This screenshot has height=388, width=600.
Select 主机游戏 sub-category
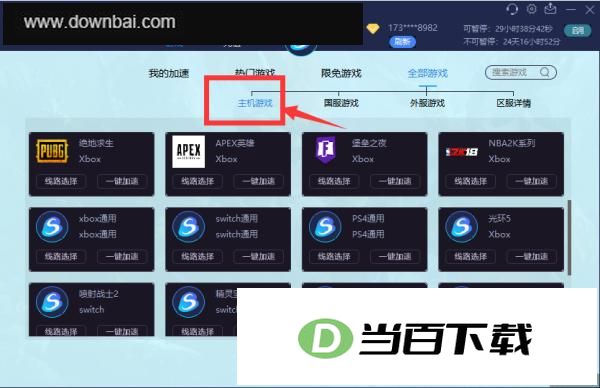point(255,103)
